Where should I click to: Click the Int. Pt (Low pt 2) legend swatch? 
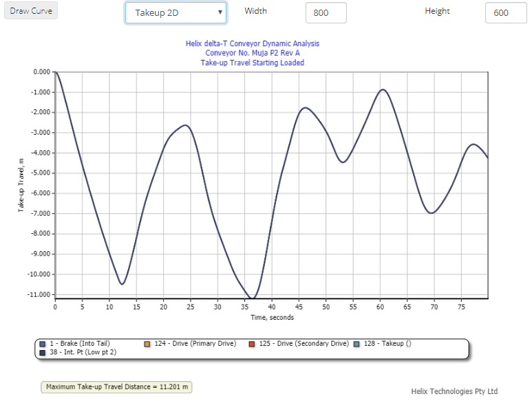[x=43, y=351]
